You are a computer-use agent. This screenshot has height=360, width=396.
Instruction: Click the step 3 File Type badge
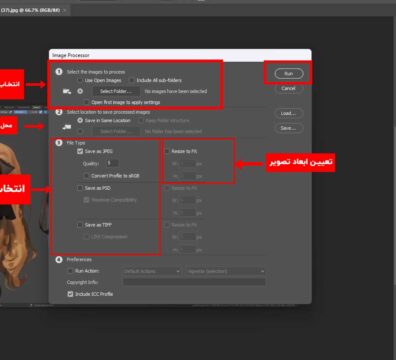tap(59, 143)
